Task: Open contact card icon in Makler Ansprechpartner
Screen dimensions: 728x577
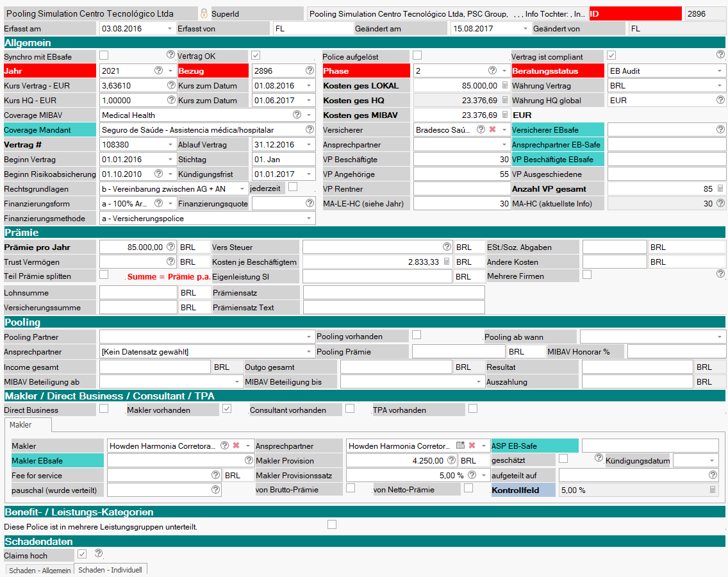Action: 460,445
